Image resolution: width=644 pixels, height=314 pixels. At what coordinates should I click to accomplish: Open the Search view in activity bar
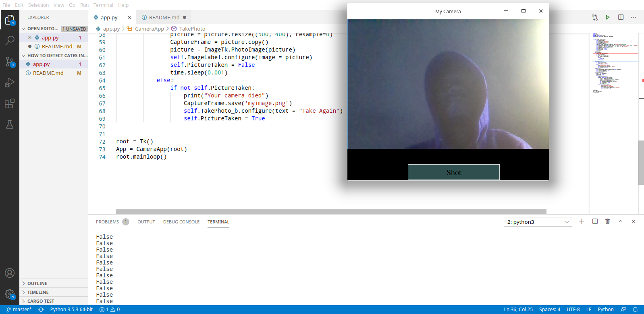pyautogui.click(x=10, y=40)
